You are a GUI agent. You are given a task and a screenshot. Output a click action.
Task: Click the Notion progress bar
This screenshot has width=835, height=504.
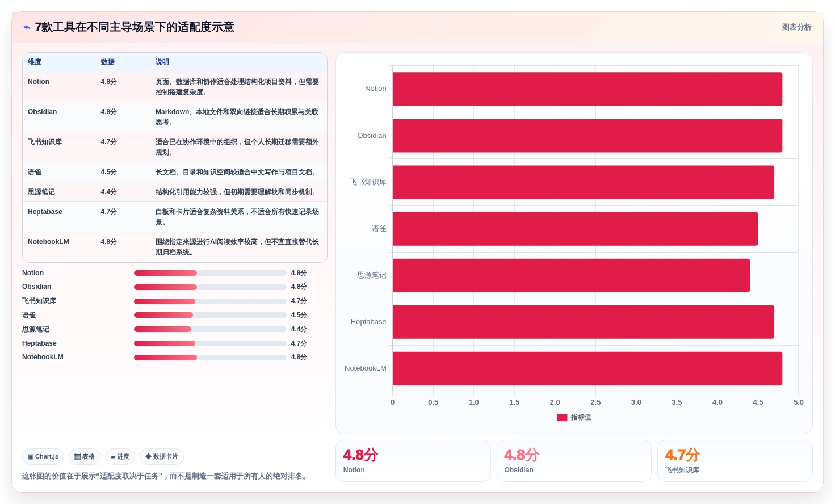210,273
